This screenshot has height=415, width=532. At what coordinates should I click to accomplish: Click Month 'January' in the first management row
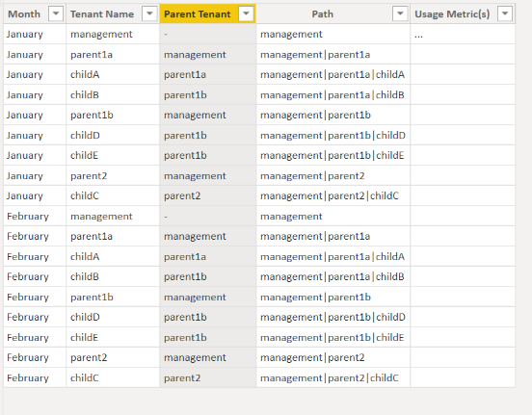[x=25, y=35]
